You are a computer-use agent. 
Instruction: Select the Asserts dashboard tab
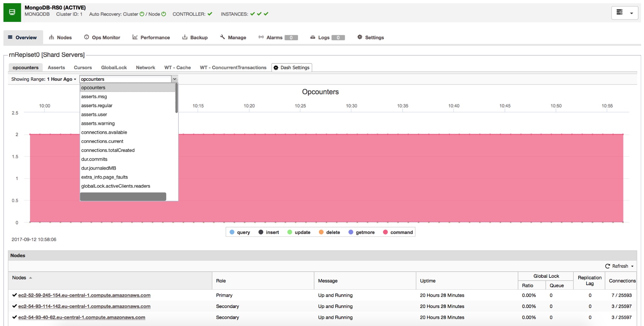(x=56, y=68)
